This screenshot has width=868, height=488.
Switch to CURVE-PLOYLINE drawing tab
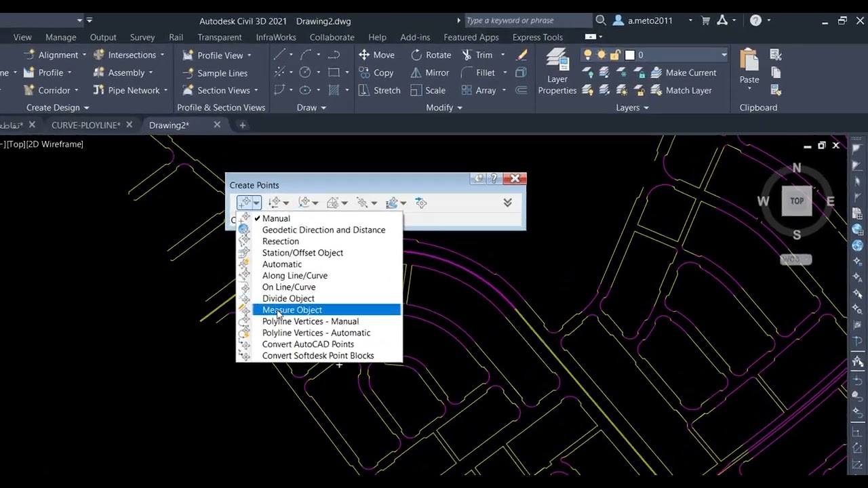tap(85, 125)
